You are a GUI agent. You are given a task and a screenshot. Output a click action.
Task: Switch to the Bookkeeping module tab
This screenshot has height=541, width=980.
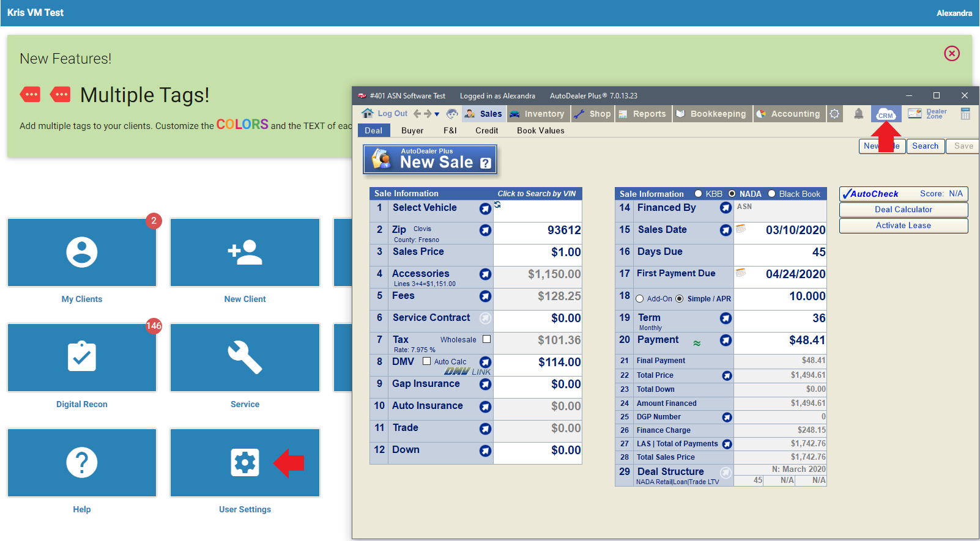click(712, 114)
